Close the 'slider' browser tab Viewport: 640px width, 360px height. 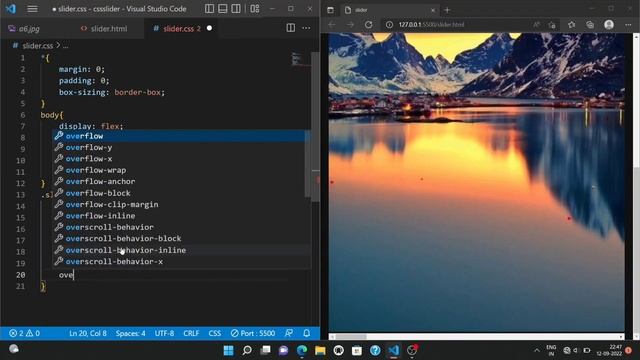[x=433, y=10]
